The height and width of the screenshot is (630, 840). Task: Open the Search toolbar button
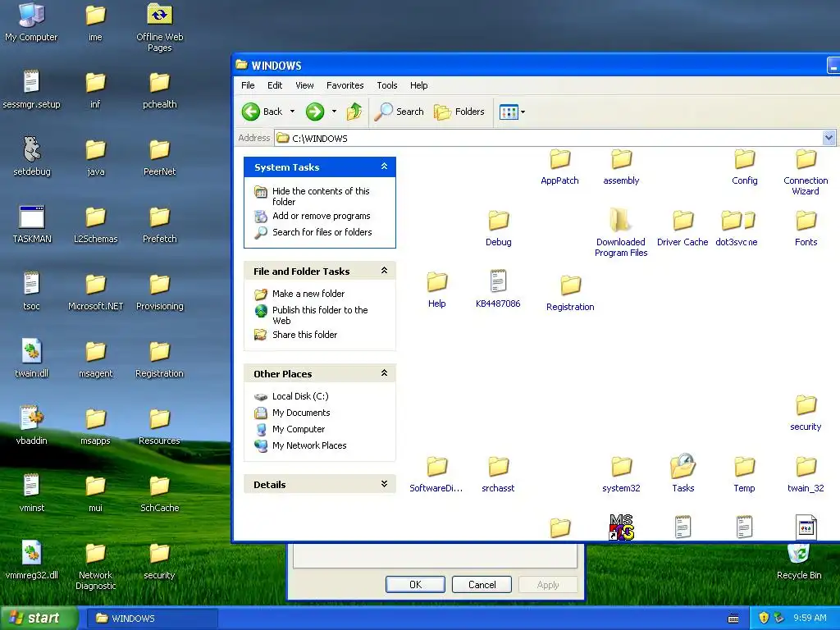[399, 112]
